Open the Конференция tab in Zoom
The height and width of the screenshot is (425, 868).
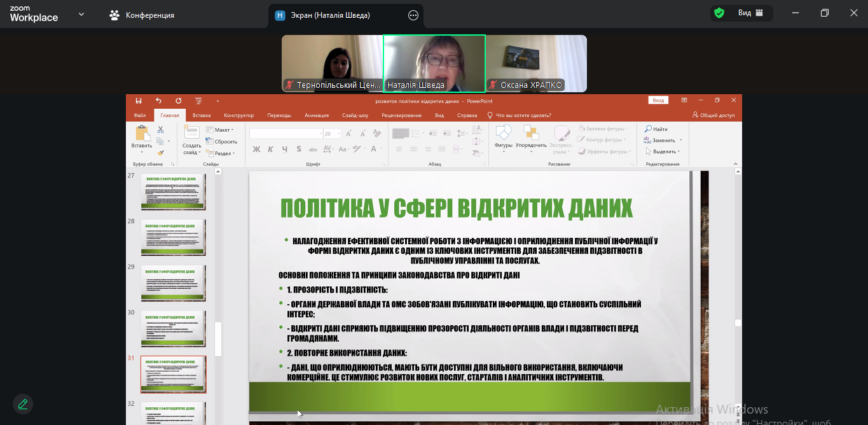pos(142,15)
